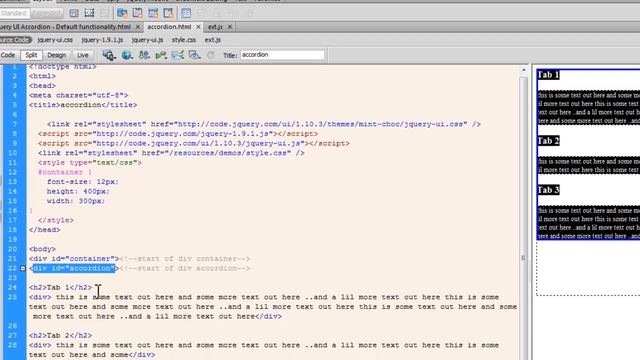This screenshot has height=360, width=640.
Task: Show Source Code in related files bar
Action: (x=16, y=40)
